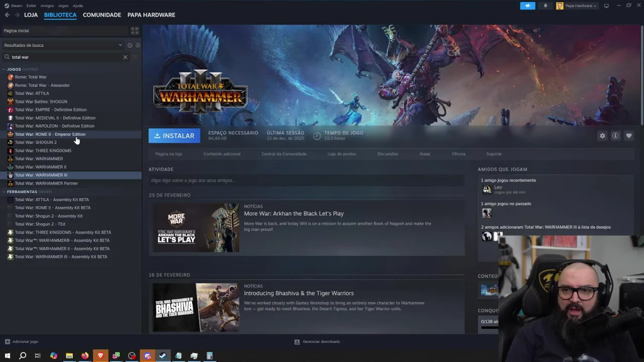The image size is (644, 362).
Task: Open the notifications bell
Action: [545, 6]
